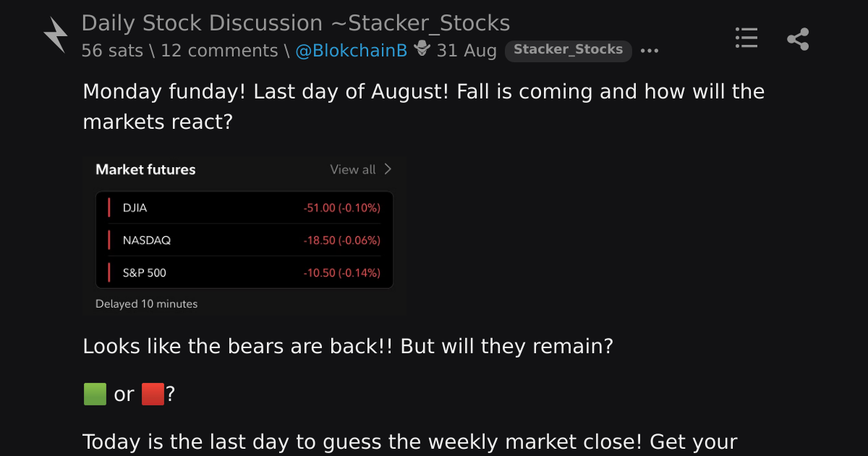Click the Market futures heading in the image
868x456 pixels.
click(x=145, y=169)
